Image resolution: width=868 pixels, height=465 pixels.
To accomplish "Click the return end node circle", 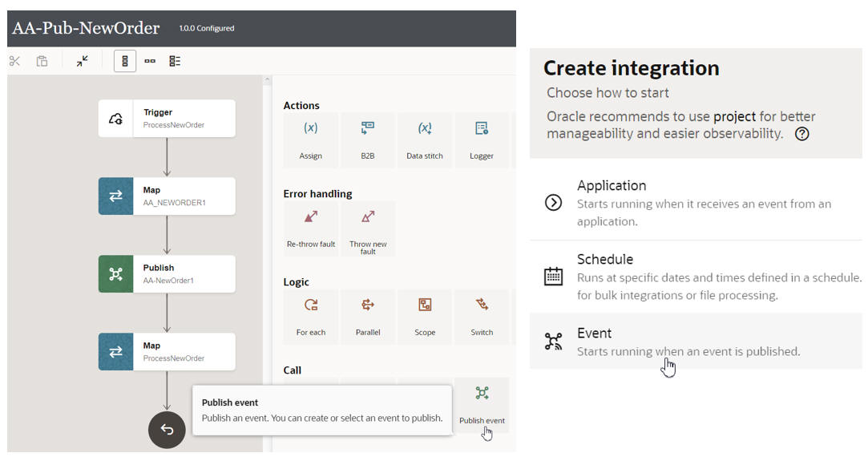I will (x=167, y=430).
